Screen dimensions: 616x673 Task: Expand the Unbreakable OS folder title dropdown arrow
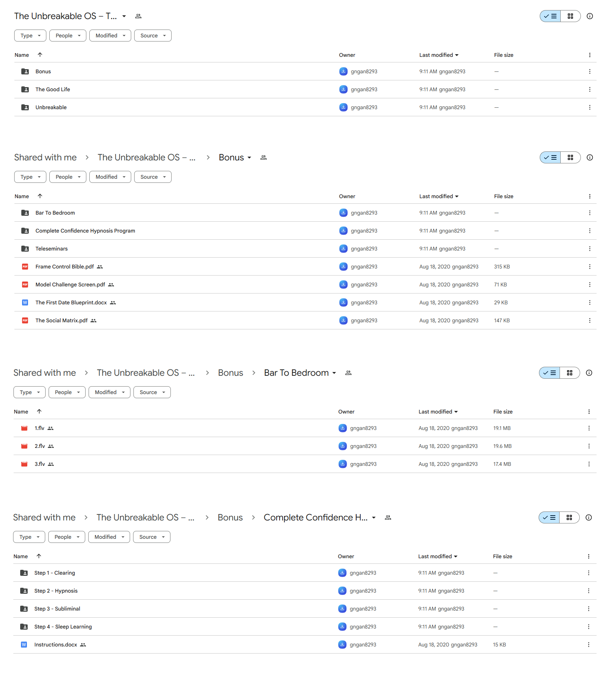click(x=124, y=16)
